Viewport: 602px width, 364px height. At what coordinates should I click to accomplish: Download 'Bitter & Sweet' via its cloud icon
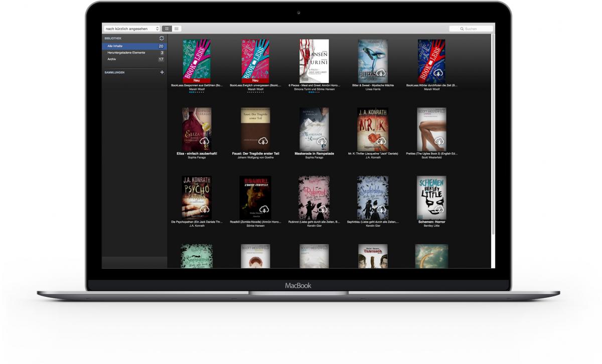point(381,73)
